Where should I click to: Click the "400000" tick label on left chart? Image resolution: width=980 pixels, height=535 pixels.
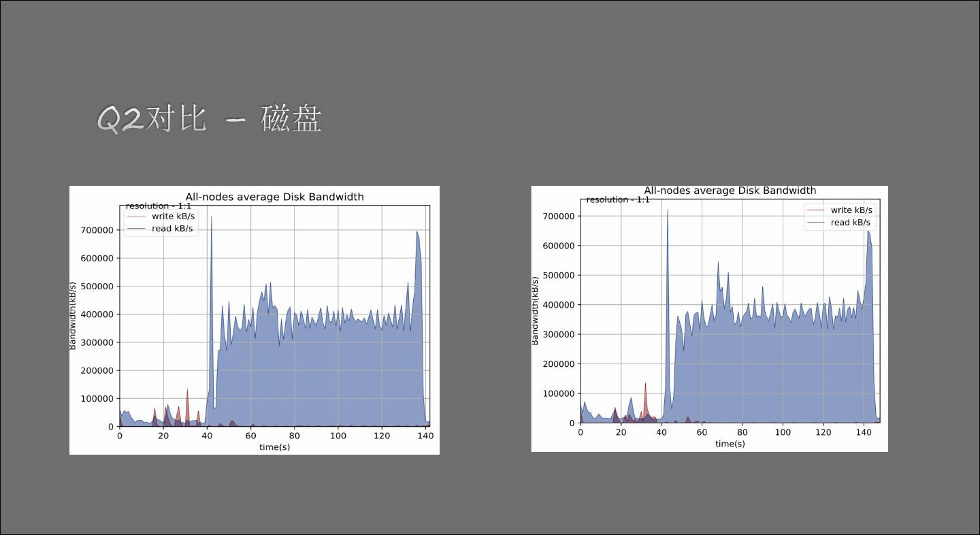(97, 314)
